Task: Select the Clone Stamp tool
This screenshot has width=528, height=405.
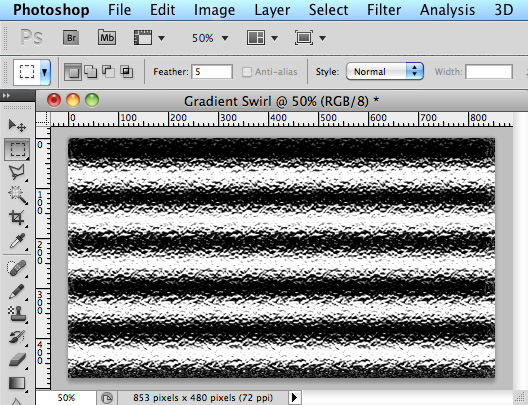Action: coord(17,313)
